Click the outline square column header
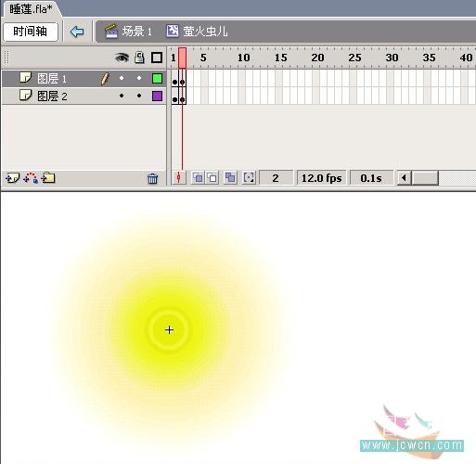This screenshot has width=476, height=464. (x=157, y=58)
